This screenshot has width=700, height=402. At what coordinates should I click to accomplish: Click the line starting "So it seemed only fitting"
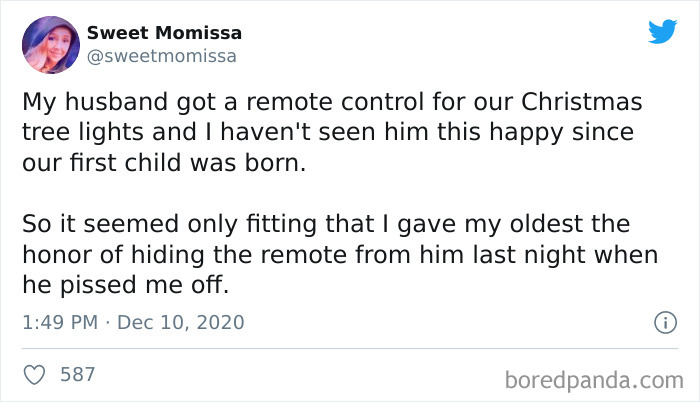tap(326, 224)
